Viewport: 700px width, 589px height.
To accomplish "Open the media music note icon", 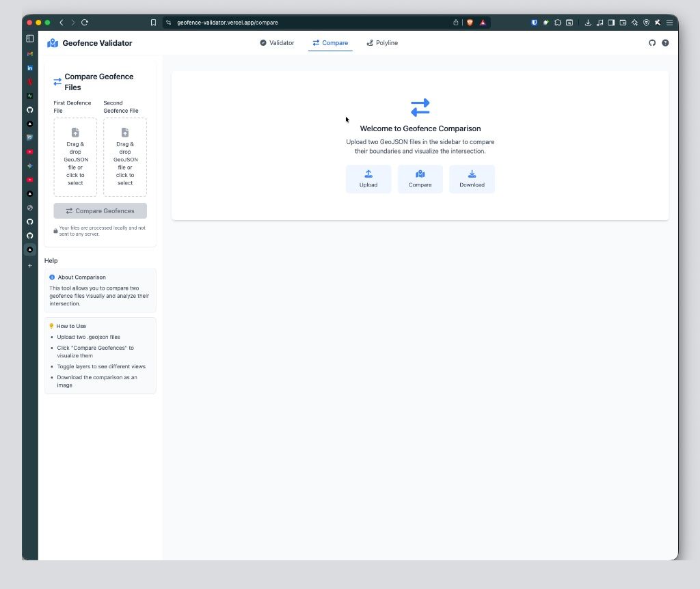I will 600,23.
